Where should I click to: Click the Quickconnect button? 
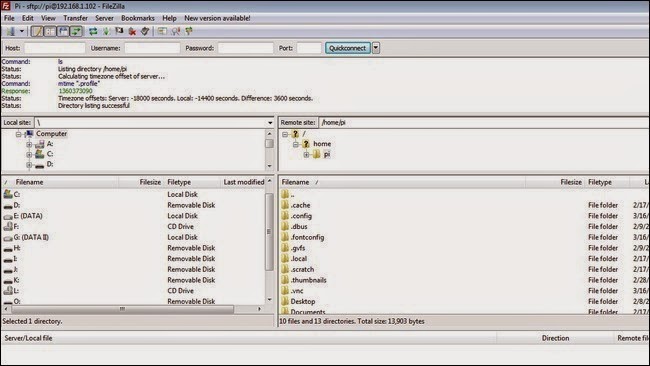(347, 48)
